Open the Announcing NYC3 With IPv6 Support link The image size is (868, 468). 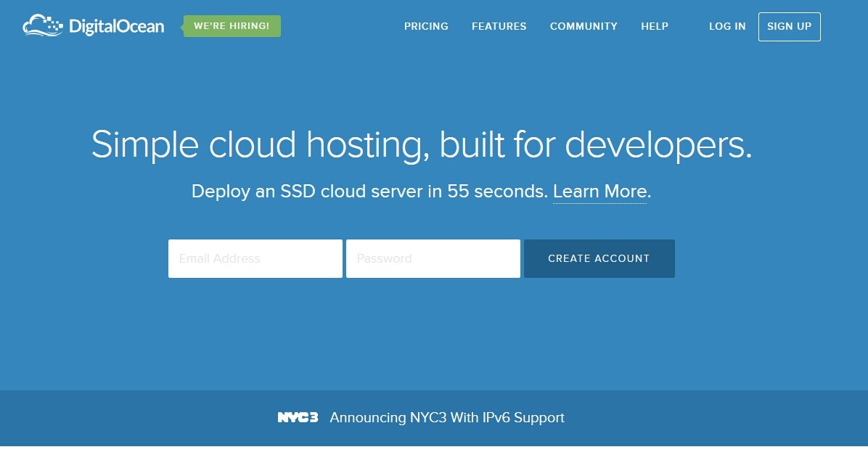coord(447,418)
